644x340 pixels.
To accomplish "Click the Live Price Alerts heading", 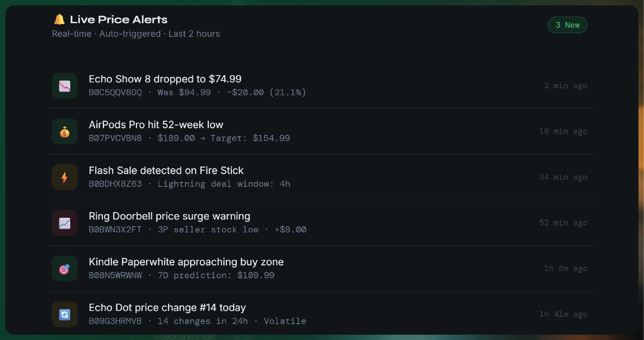I will pyautogui.click(x=119, y=20).
